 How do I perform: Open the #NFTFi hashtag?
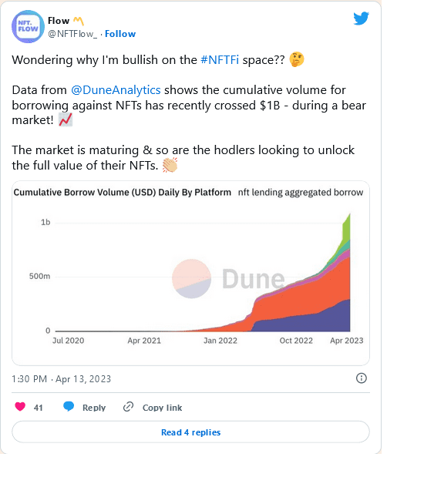(220, 60)
